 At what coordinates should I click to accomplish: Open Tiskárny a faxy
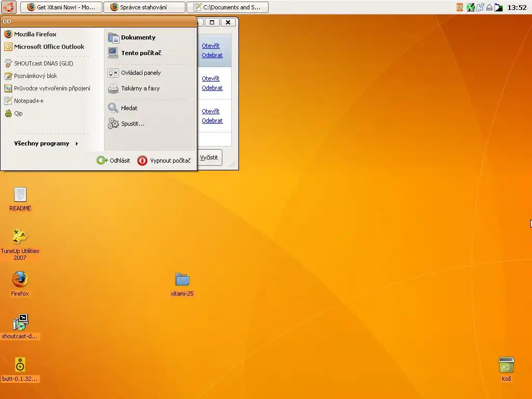pos(134,88)
